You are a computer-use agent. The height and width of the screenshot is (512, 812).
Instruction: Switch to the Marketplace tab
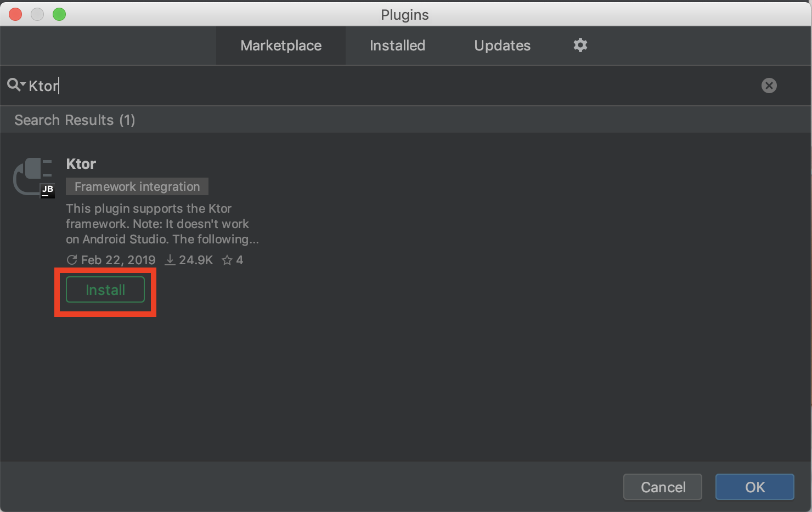[281, 45]
